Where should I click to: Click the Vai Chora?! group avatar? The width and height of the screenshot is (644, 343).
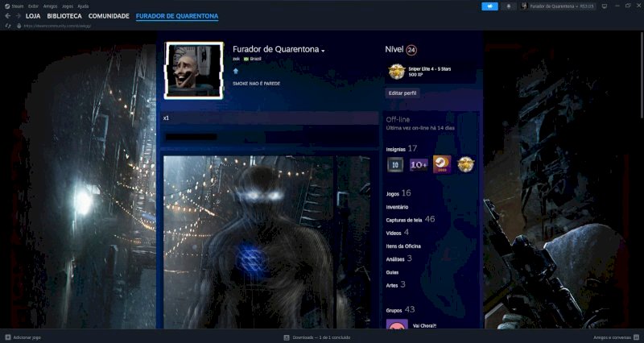(397, 324)
